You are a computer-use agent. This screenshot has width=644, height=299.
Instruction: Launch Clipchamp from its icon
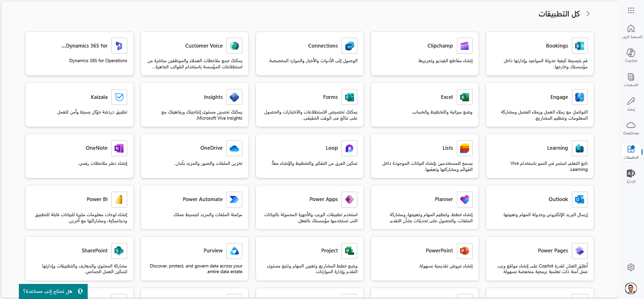[464, 46]
